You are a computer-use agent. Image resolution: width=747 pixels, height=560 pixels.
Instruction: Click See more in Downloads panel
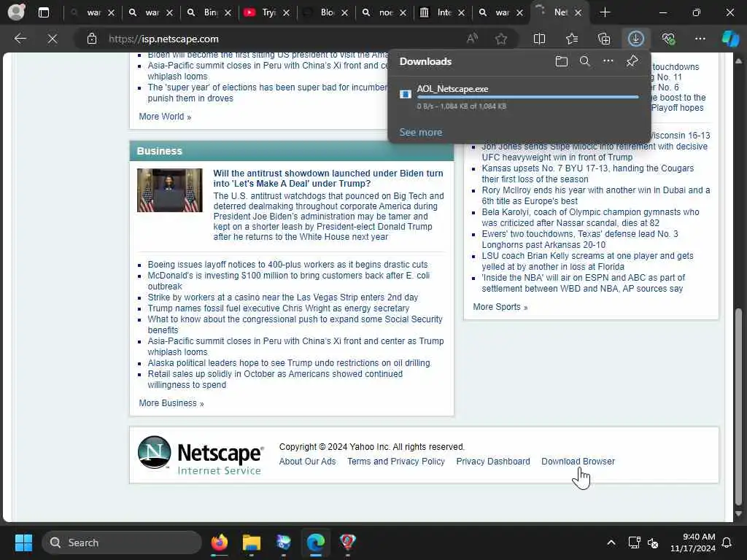tap(421, 133)
